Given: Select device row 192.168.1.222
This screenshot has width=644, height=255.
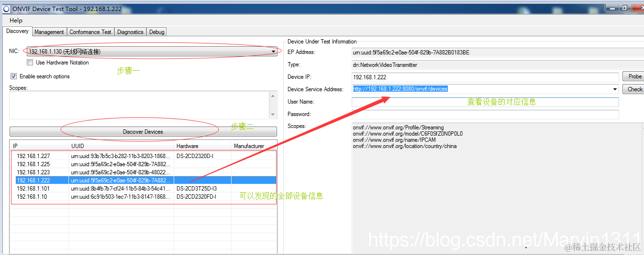Looking at the screenshot, I should click(144, 180).
